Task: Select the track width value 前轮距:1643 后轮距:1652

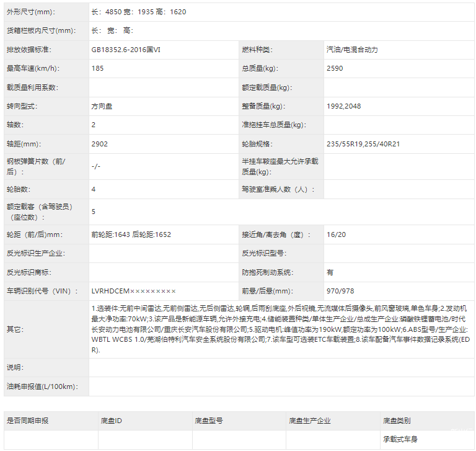Action: tap(131, 234)
